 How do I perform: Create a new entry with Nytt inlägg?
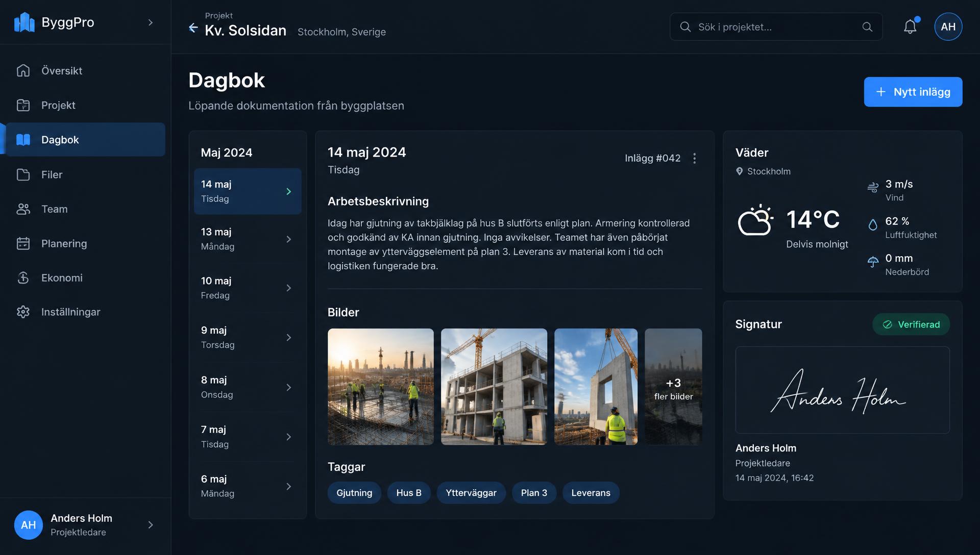click(913, 92)
